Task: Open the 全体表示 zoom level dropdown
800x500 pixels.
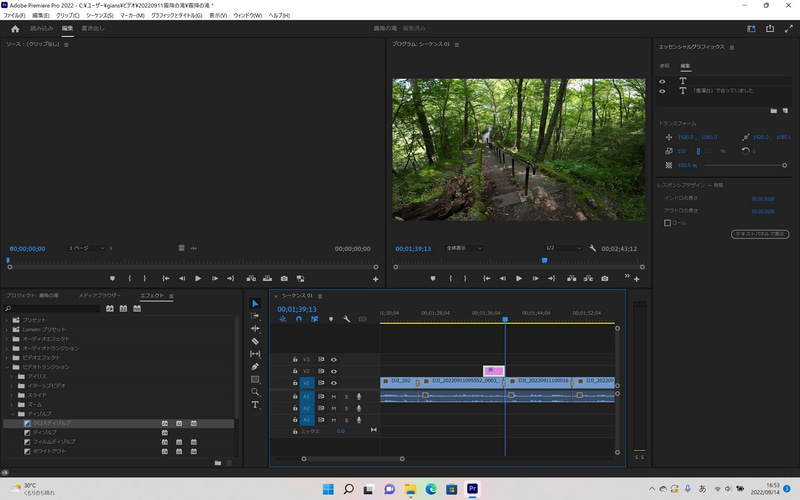Action: tap(464, 248)
